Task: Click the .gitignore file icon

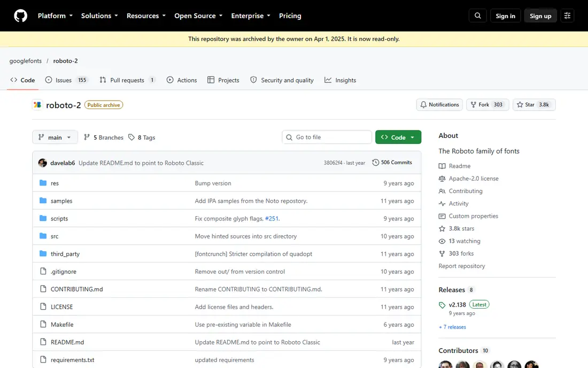Action: point(43,271)
